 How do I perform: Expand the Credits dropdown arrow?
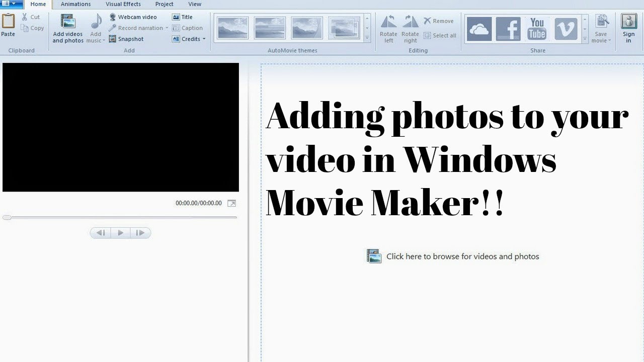204,39
